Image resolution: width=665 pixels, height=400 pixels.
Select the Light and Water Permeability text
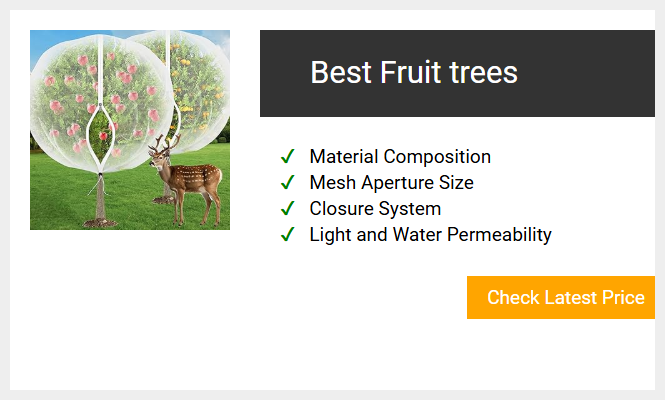[x=430, y=235]
